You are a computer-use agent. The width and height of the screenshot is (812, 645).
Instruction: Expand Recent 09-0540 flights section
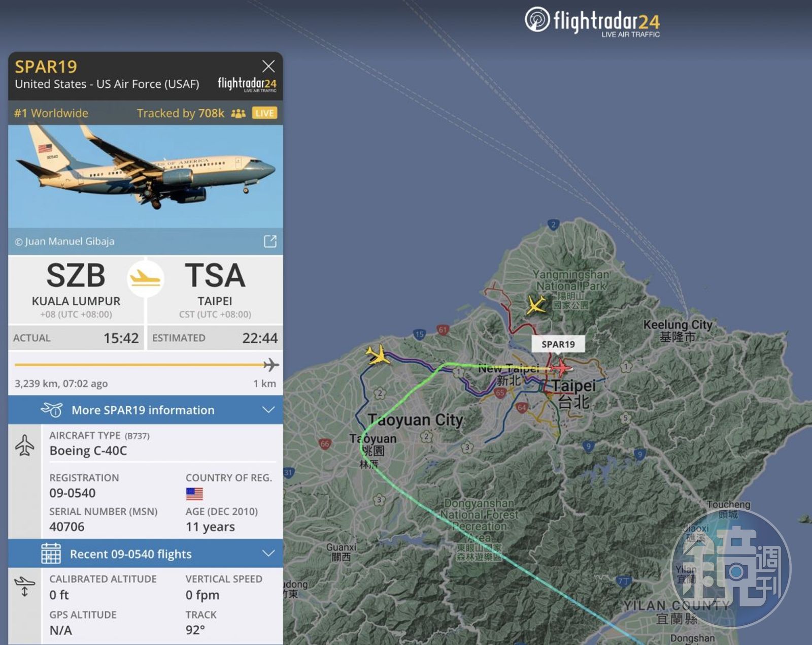point(146,554)
